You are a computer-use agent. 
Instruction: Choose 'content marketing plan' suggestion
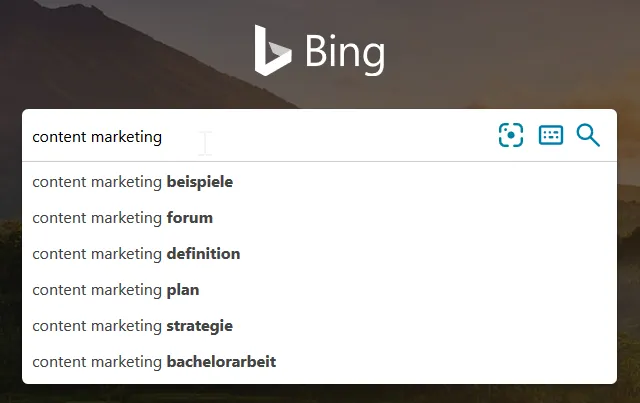tap(319, 289)
